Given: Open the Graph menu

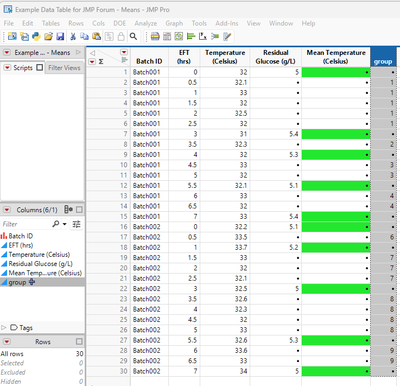Looking at the screenshot, I should 174,23.
